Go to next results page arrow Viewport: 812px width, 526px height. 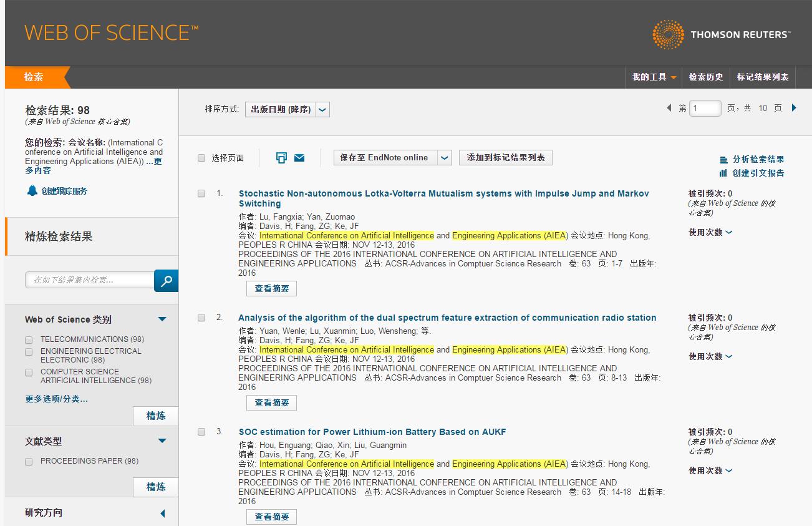pyautogui.click(x=794, y=108)
